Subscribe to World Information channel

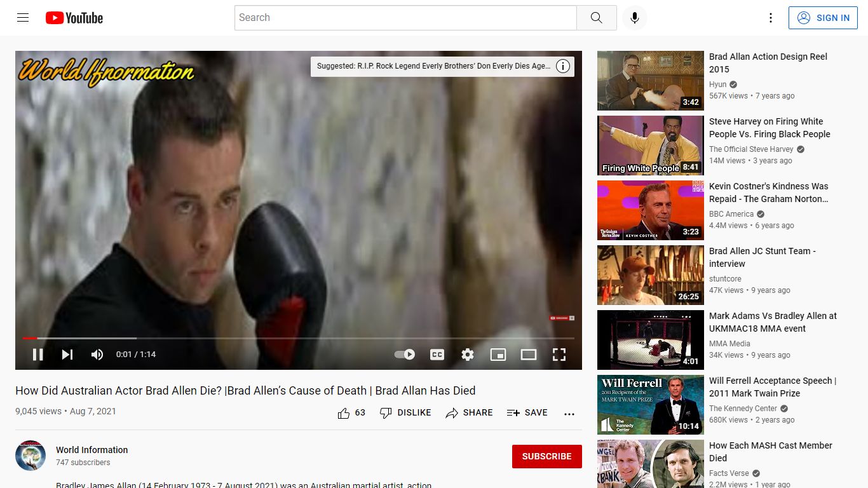[x=547, y=456]
